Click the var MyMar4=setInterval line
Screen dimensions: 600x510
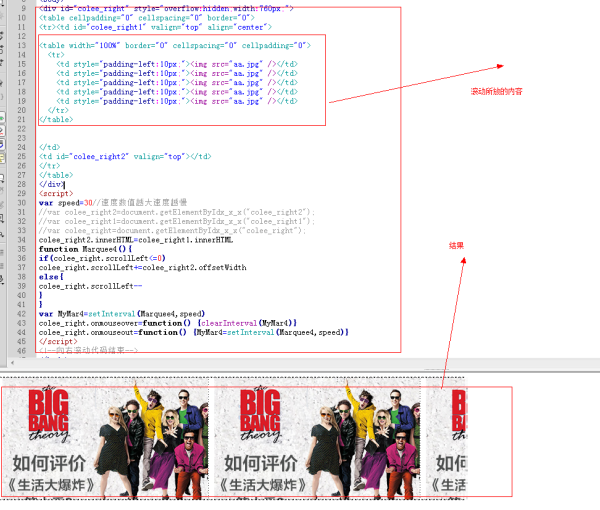point(122,314)
